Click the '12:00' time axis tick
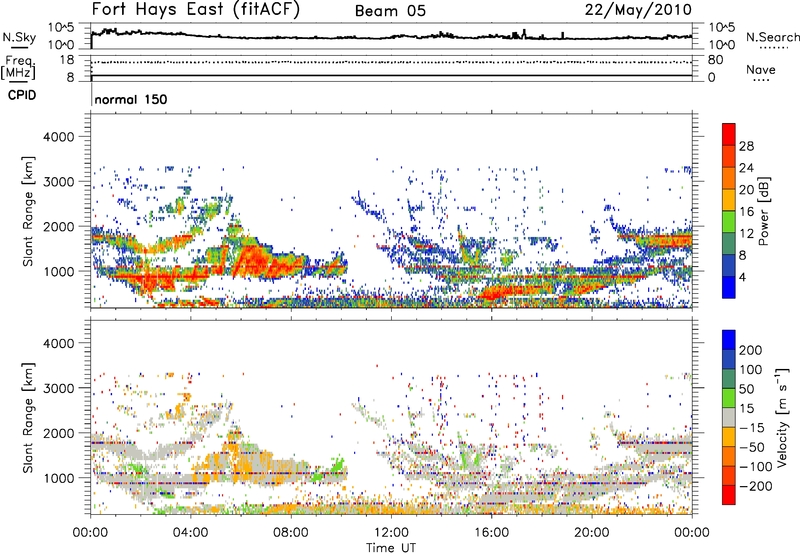 click(391, 533)
